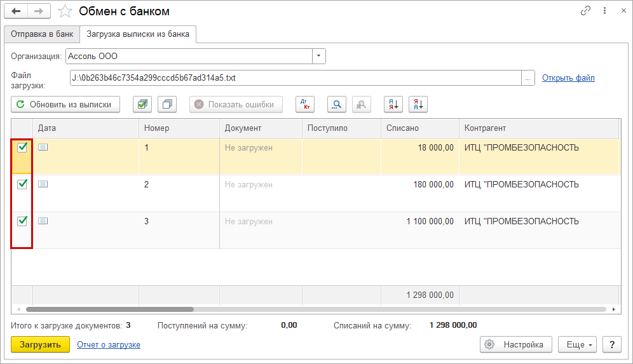Click the file browse ellipsis button
633x364 pixels.
(x=528, y=78)
